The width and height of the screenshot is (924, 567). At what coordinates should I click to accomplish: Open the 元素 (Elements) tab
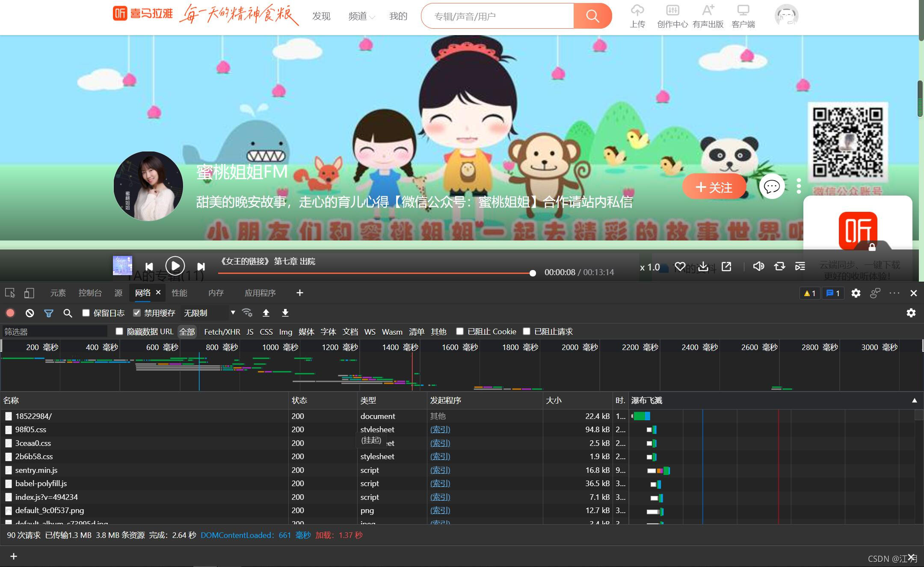(x=58, y=293)
